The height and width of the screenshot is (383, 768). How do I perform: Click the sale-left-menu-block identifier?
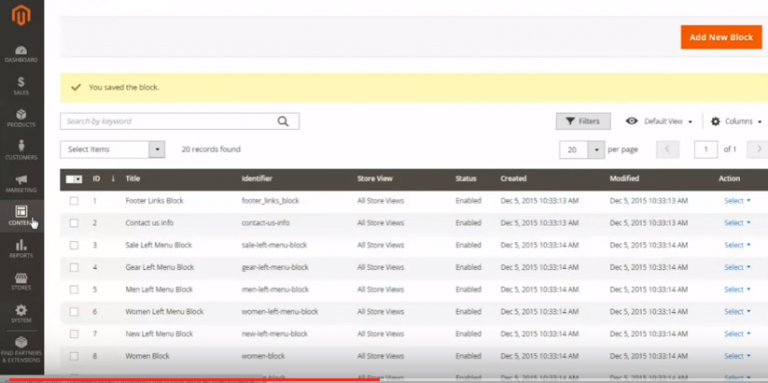tap(274, 245)
